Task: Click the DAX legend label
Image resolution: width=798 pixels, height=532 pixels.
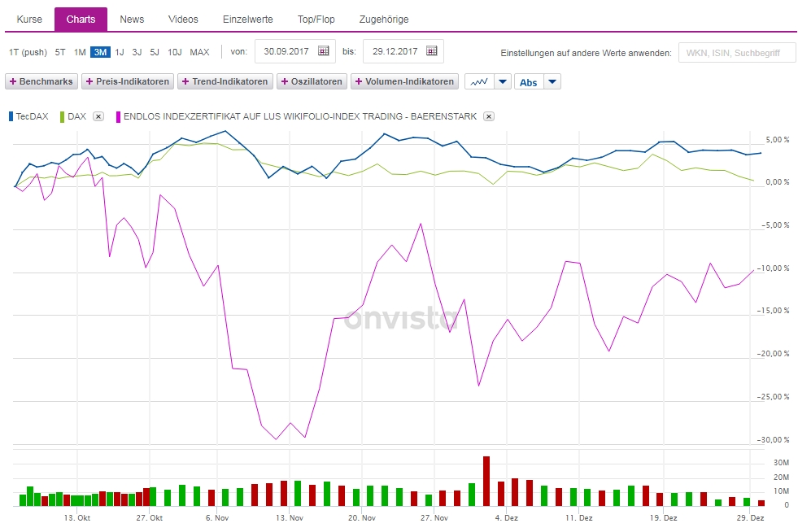Action: tap(76, 116)
